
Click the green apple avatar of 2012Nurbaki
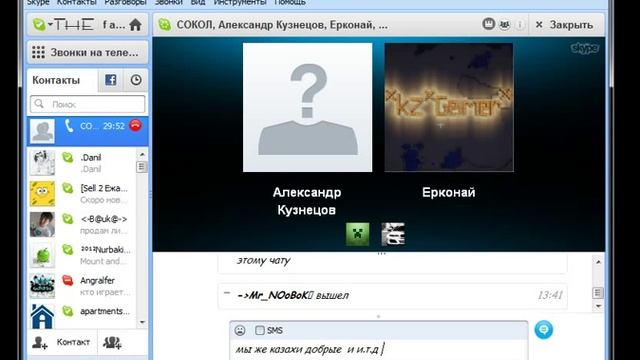click(42, 255)
